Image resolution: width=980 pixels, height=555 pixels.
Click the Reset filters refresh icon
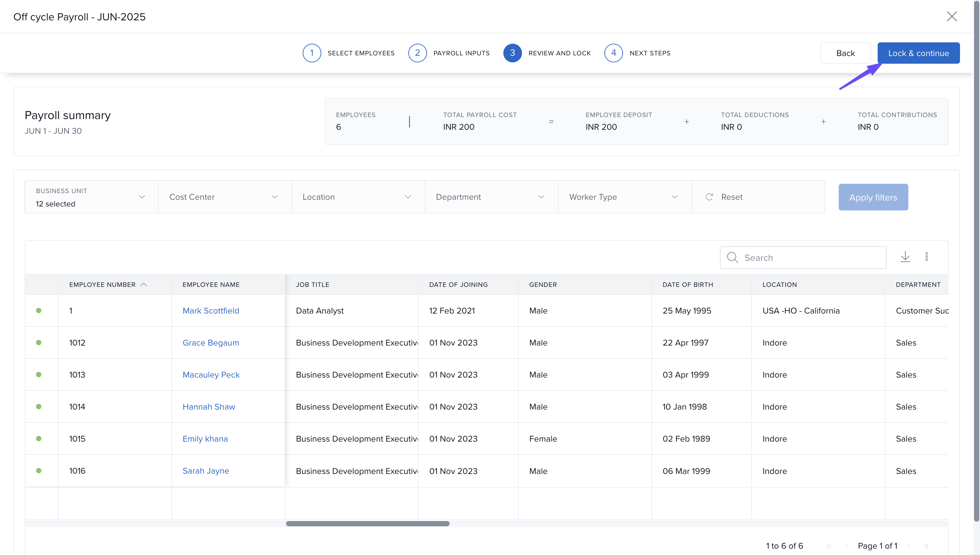click(709, 197)
